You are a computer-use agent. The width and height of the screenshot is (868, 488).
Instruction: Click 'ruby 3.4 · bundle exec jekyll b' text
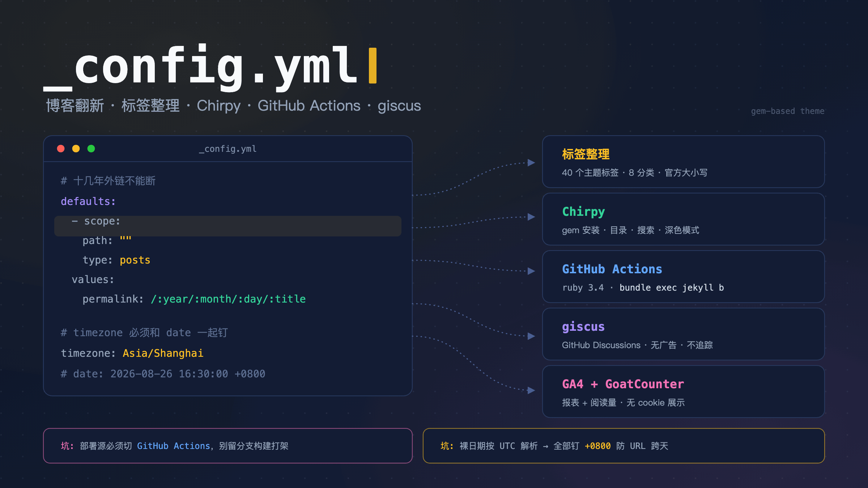pos(643,288)
